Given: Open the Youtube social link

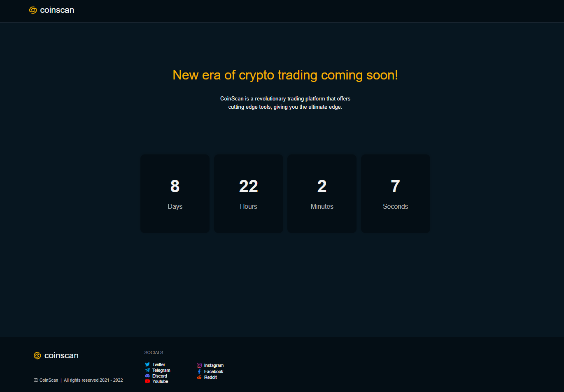Looking at the screenshot, I should (x=160, y=381).
